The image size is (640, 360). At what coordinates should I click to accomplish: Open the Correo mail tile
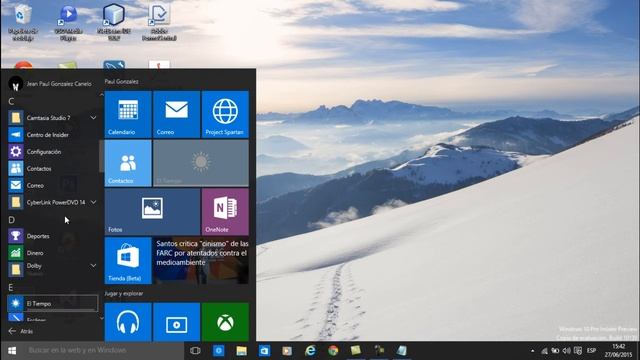[x=176, y=114]
